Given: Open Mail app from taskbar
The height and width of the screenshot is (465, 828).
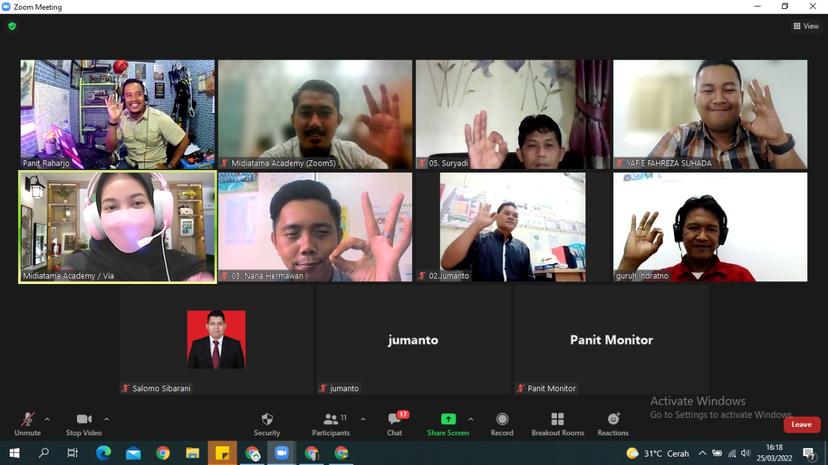Looking at the screenshot, I should click(x=133, y=453).
